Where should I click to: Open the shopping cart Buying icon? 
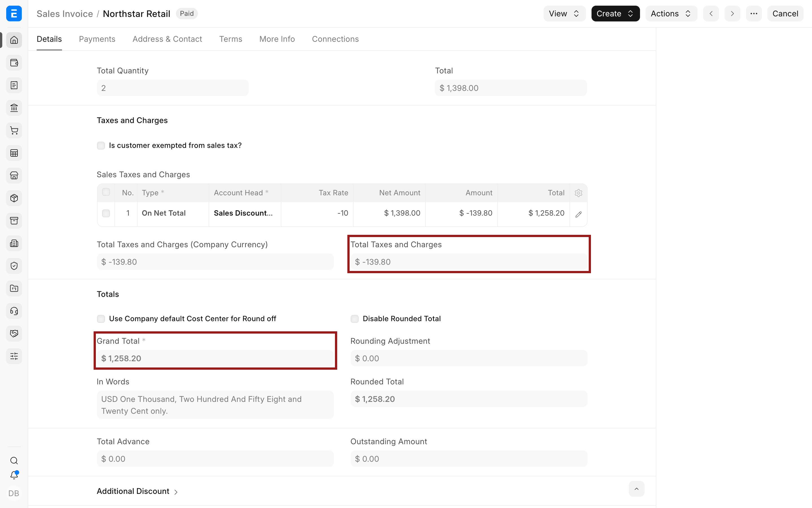[14, 130]
